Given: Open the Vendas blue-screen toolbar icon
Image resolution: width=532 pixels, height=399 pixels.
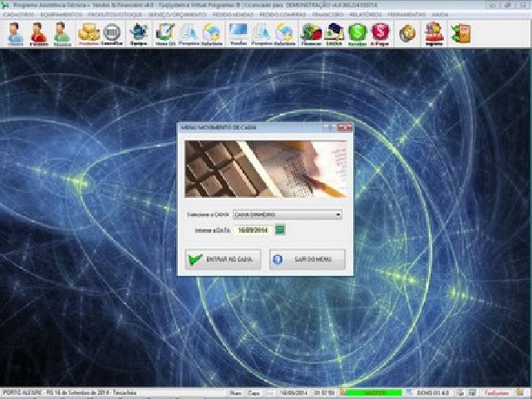Looking at the screenshot, I should (239, 34).
